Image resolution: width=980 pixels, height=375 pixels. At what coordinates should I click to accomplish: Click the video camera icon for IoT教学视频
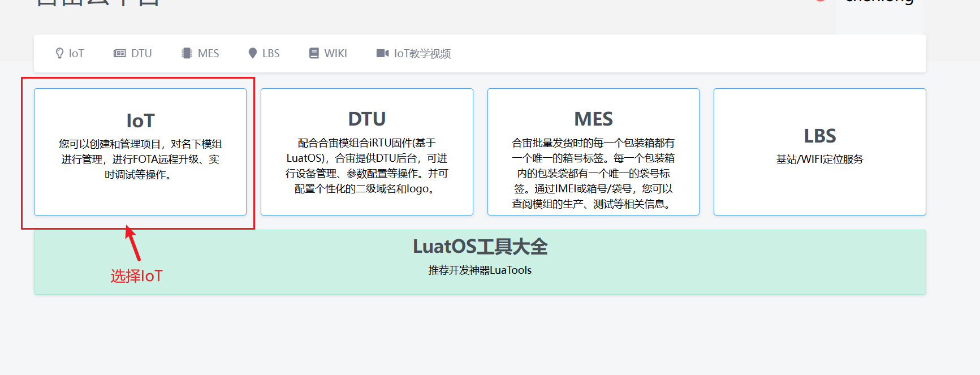tap(383, 53)
